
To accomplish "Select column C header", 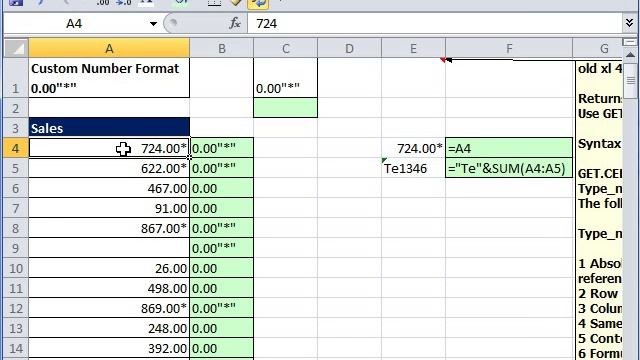I will pyautogui.click(x=285, y=48).
